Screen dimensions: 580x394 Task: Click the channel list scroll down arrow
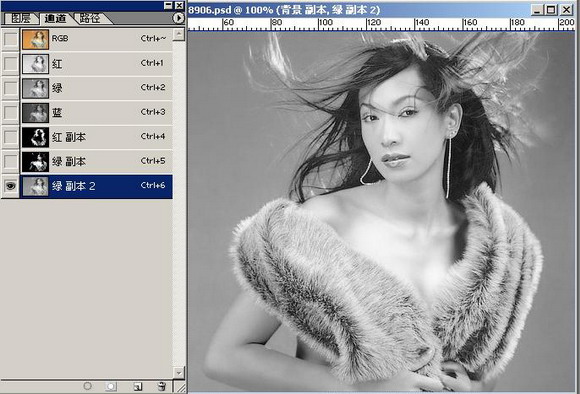coord(179,372)
